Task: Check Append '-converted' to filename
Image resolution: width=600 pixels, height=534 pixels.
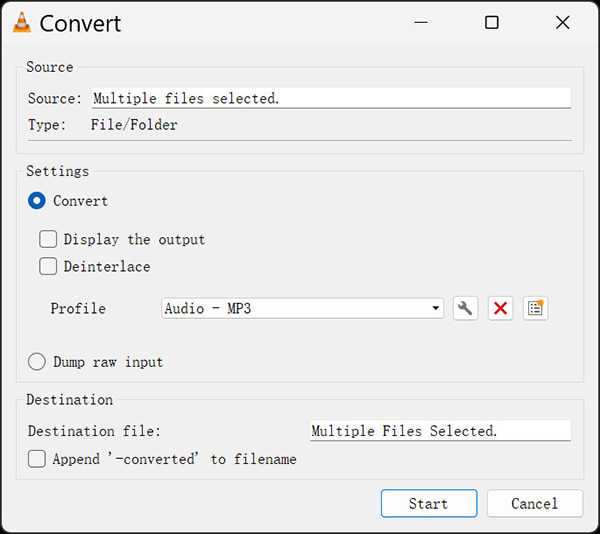Action: pyautogui.click(x=37, y=459)
